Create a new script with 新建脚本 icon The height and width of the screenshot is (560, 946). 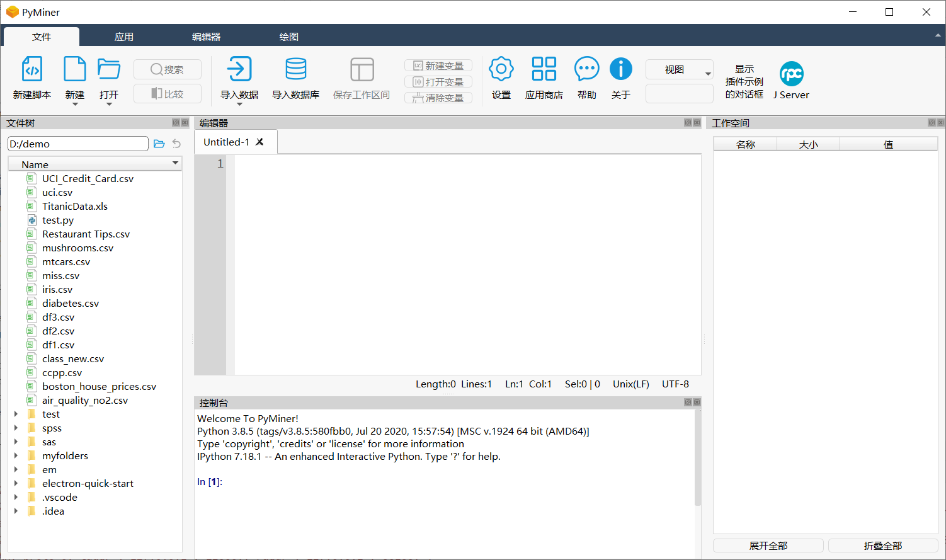tap(32, 69)
